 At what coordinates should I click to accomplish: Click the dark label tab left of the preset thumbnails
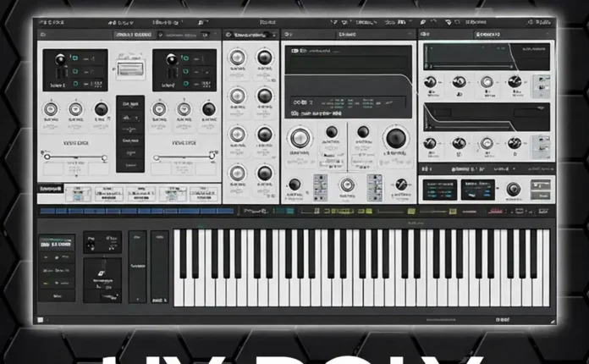click(x=50, y=188)
